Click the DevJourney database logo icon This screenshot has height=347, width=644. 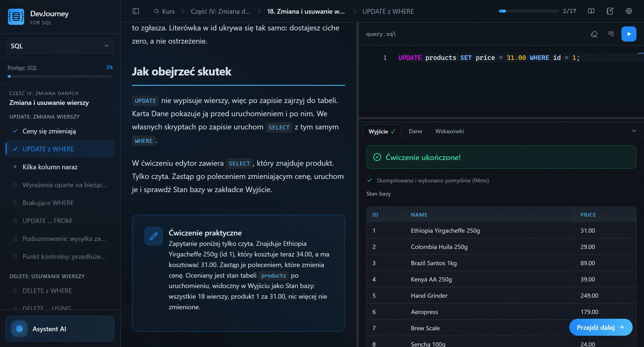point(16,17)
